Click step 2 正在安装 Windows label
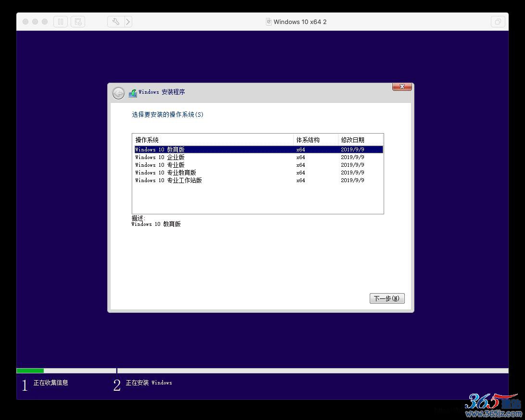 [149, 383]
